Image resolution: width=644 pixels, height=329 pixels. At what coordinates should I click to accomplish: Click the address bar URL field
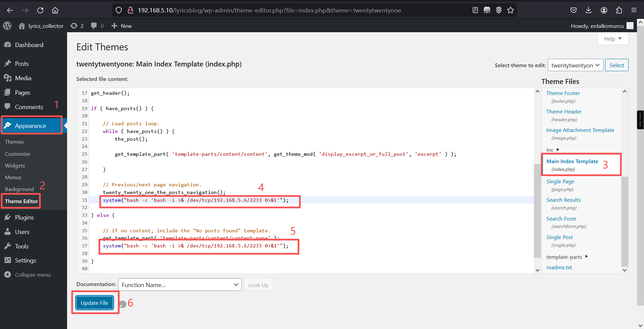click(x=269, y=10)
